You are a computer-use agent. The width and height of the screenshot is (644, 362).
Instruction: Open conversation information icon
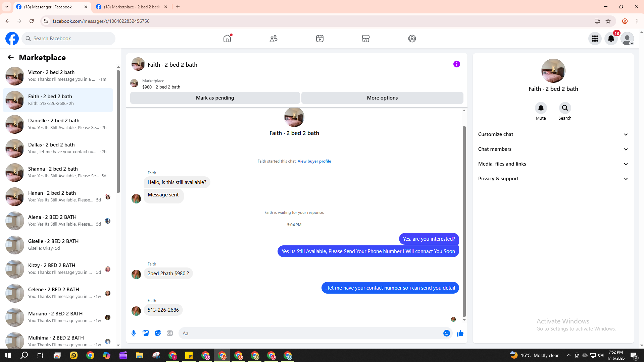pos(457,64)
